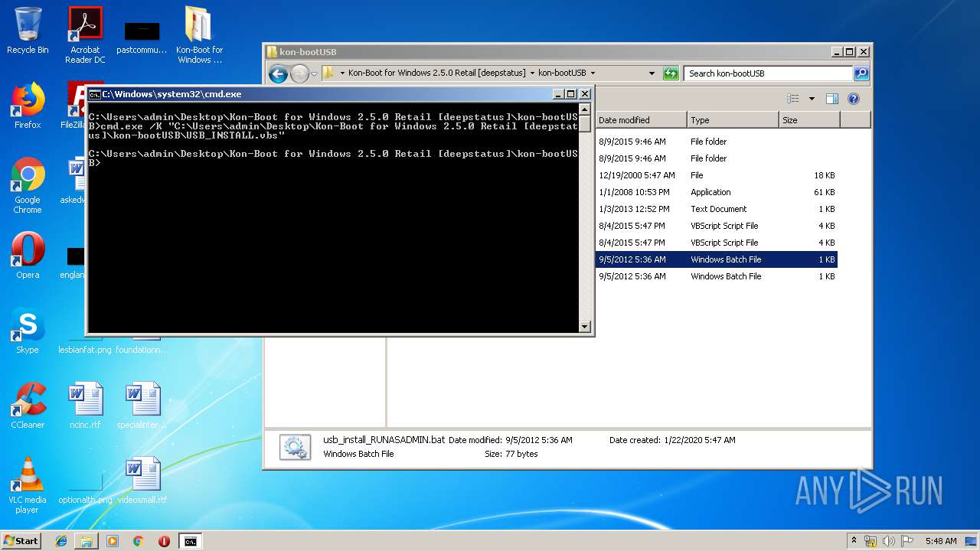The image size is (980, 551).
Task: Open Internet Explorer from the taskbar
Action: (x=61, y=541)
